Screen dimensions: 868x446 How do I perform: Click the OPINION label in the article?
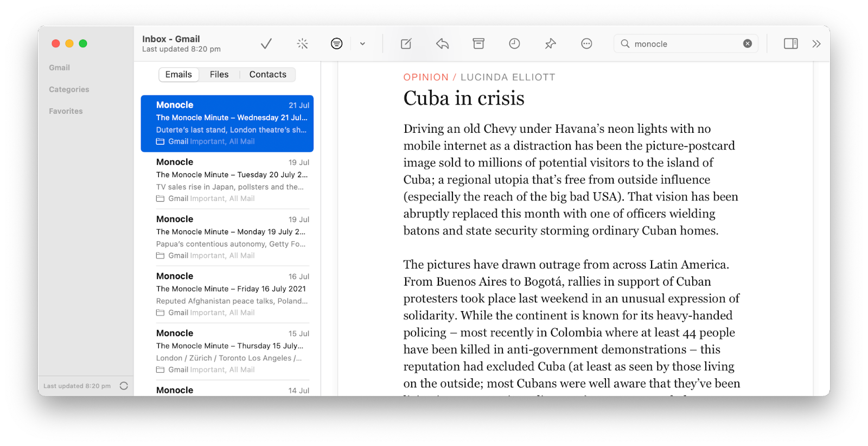426,77
